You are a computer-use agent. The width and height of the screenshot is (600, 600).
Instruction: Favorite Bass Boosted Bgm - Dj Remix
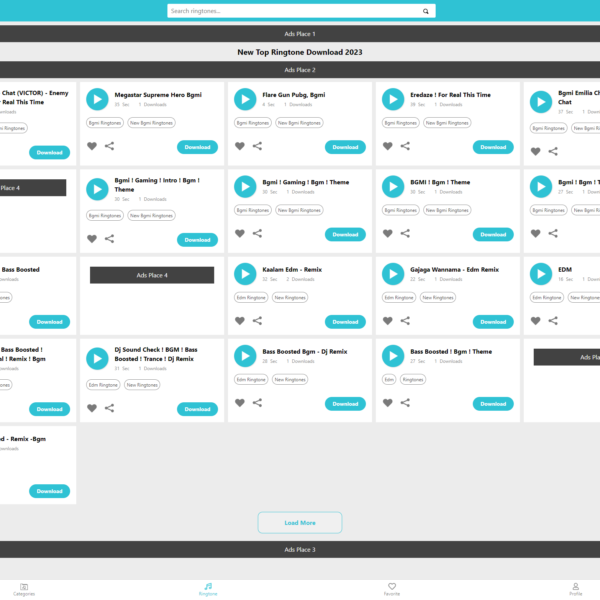click(240, 403)
